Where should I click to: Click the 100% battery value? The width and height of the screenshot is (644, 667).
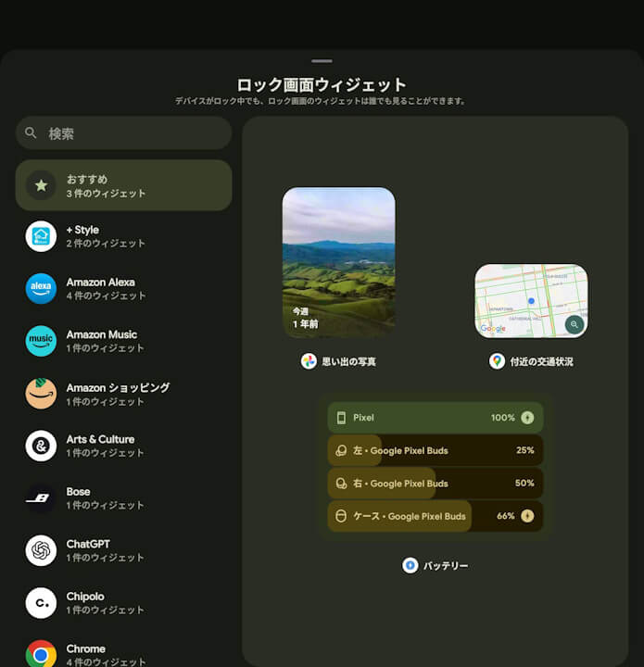pyautogui.click(x=503, y=418)
